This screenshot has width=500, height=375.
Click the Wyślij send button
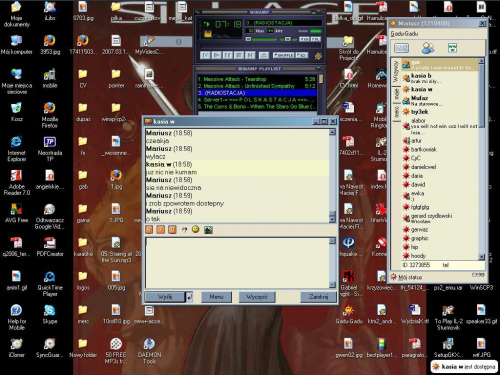165,297
